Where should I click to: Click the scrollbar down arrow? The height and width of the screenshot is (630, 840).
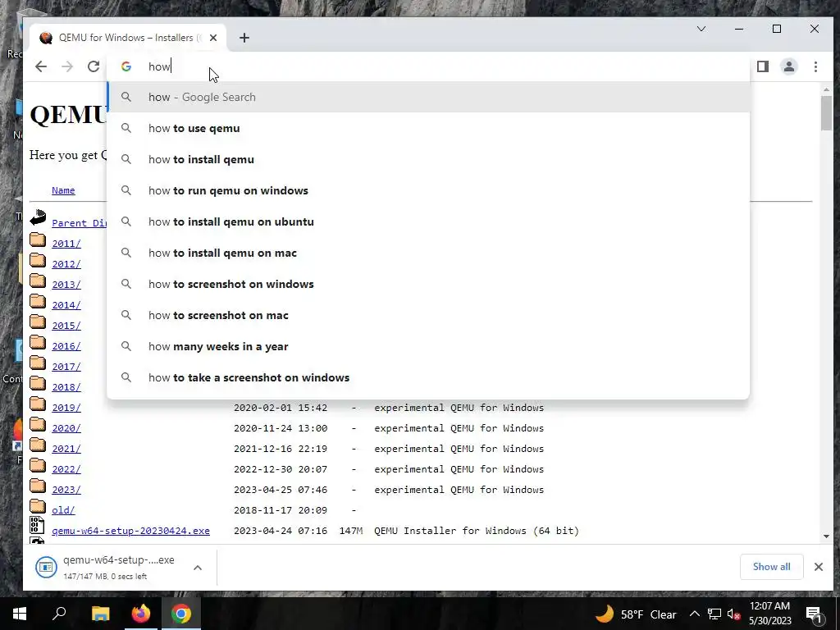point(826,536)
